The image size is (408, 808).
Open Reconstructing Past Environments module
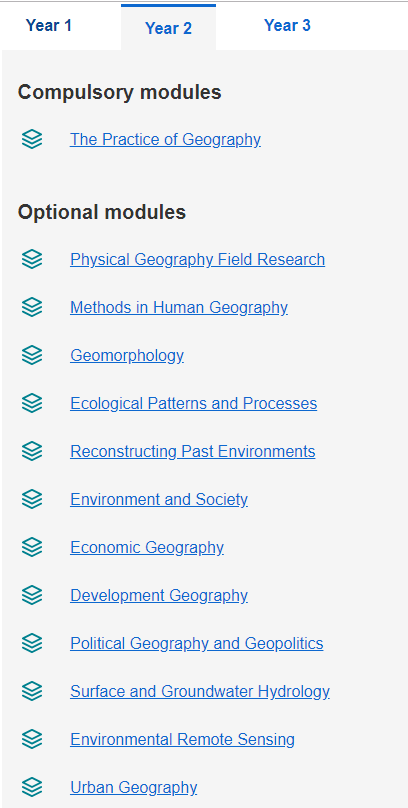[193, 451]
